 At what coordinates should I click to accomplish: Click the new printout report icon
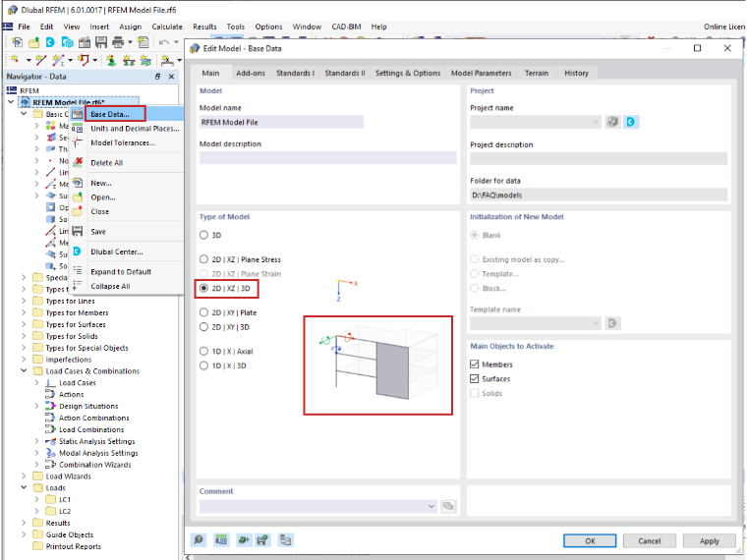tap(143, 42)
